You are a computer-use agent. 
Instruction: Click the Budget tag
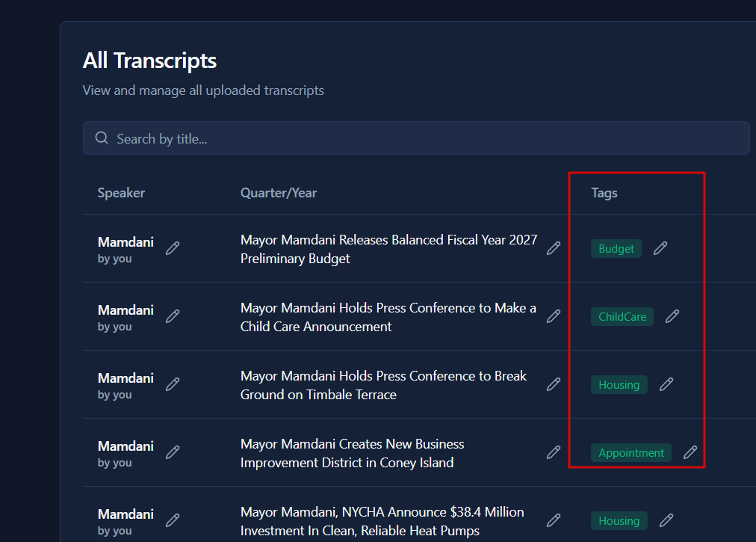[616, 249]
